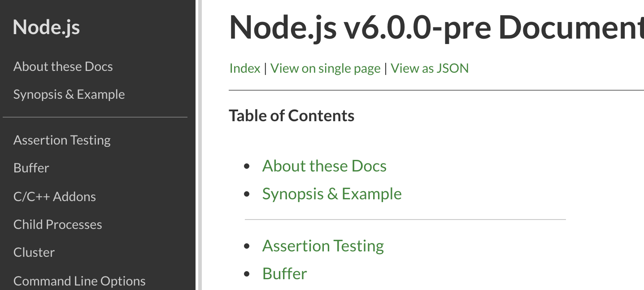Click the View as JSON link
This screenshot has height=290, width=644.
(x=430, y=69)
